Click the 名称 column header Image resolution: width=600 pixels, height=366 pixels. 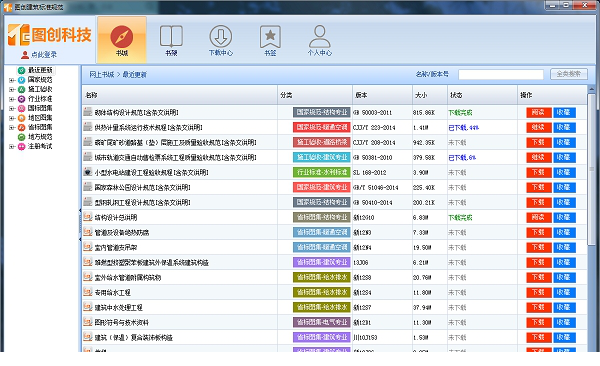point(179,95)
